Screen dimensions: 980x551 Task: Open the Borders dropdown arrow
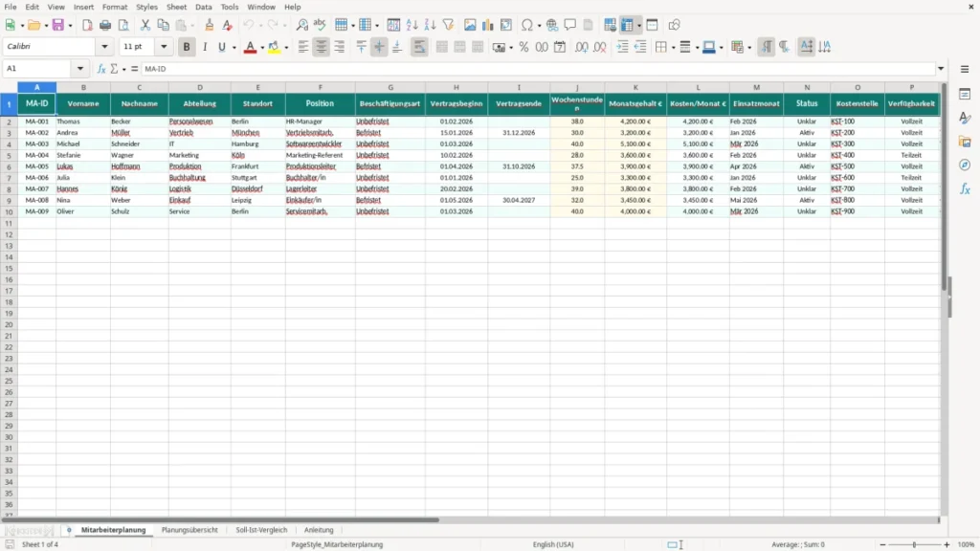pos(674,48)
